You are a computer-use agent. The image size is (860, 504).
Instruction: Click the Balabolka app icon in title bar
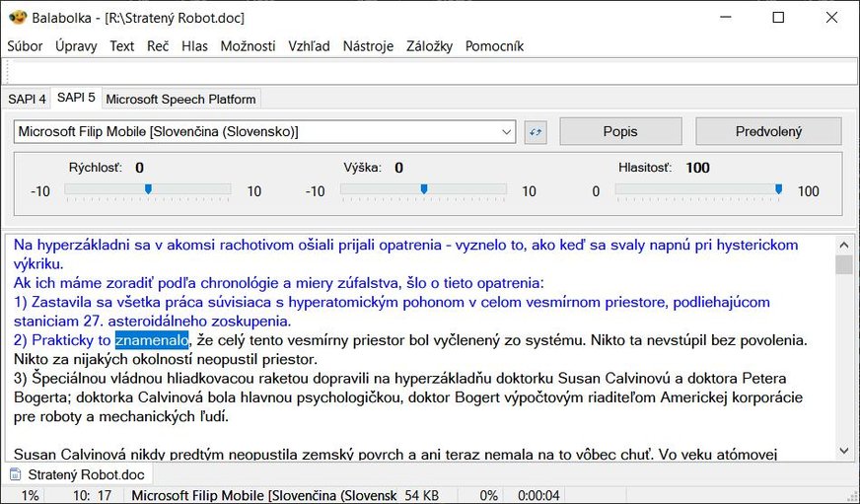pyautogui.click(x=17, y=17)
